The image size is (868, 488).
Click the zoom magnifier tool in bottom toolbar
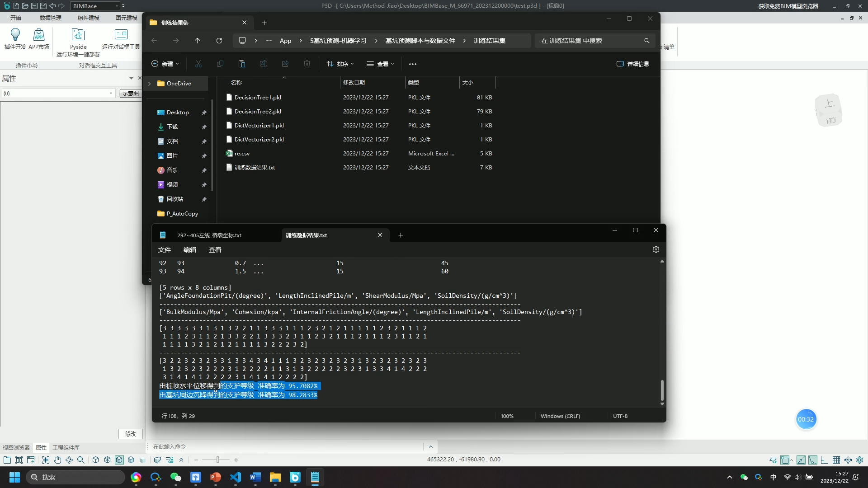pyautogui.click(x=81, y=460)
